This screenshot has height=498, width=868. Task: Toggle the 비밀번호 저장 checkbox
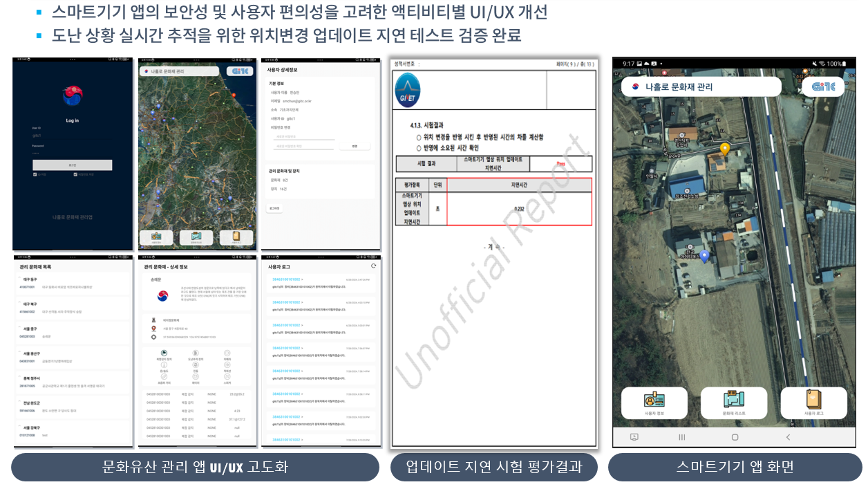(x=75, y=174)
